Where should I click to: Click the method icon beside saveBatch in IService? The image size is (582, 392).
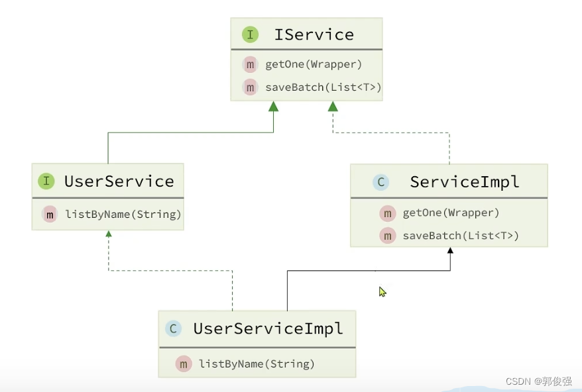pos(250,87)
